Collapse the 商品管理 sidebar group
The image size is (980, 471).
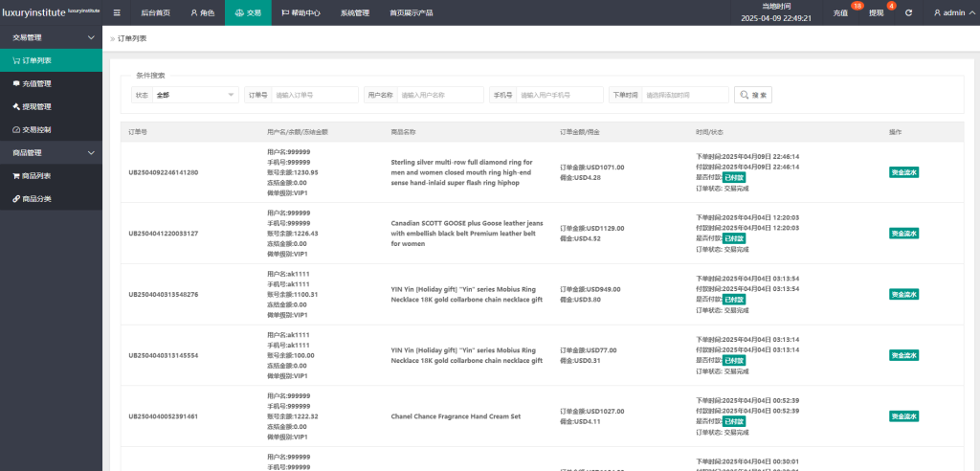pos(52,152)
